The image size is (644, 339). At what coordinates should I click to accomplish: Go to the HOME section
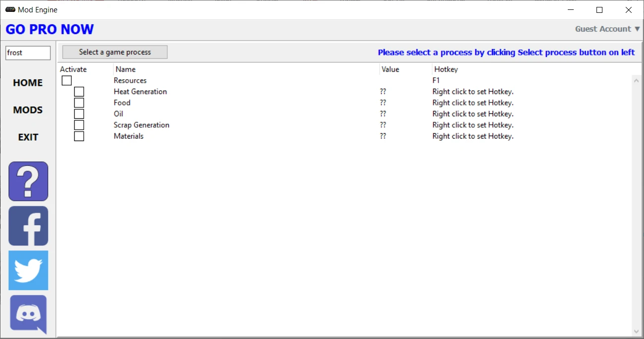[x=28, y=83]
